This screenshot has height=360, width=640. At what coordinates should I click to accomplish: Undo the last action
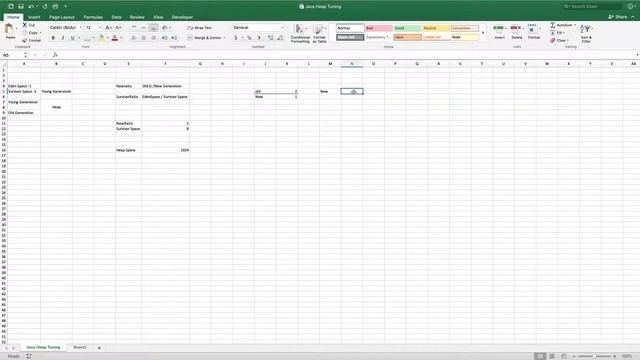(x=31, y=7)
